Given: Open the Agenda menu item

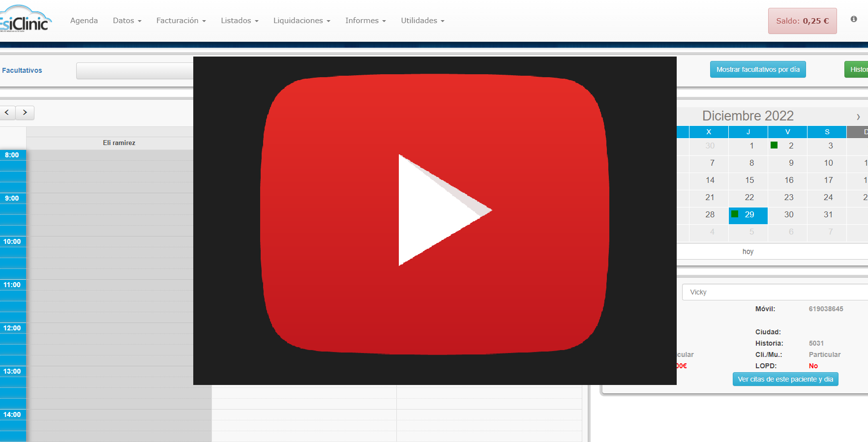Looking at the screenshot, I should point(84,21).
